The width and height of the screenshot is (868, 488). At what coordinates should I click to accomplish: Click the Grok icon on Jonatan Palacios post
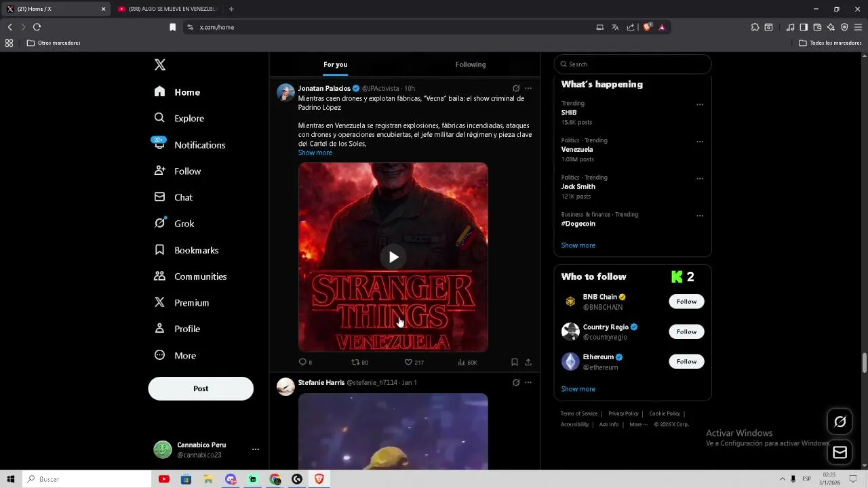[x=516, y=88]
